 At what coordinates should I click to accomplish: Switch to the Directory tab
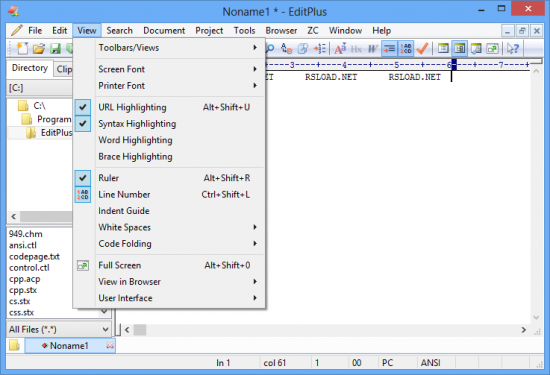tap(30, 68)
